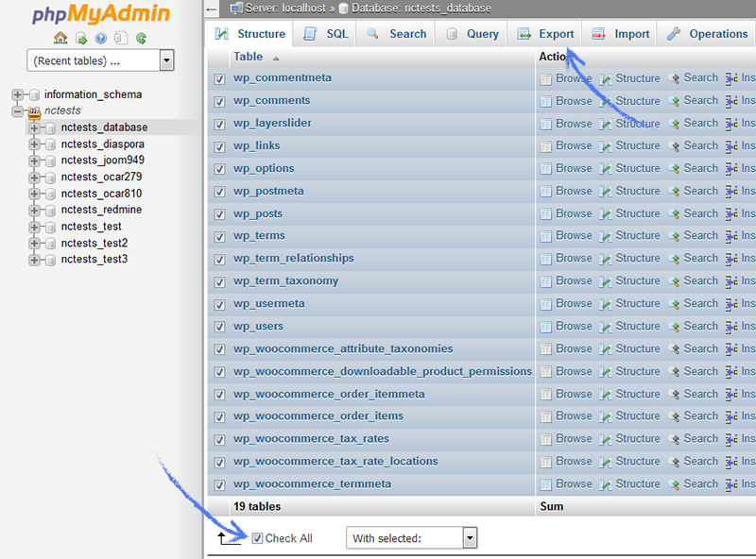Screen dimensions: 756x559
Task: Click Search icon for wp_posts row
Action: click(x=674, y=214)
